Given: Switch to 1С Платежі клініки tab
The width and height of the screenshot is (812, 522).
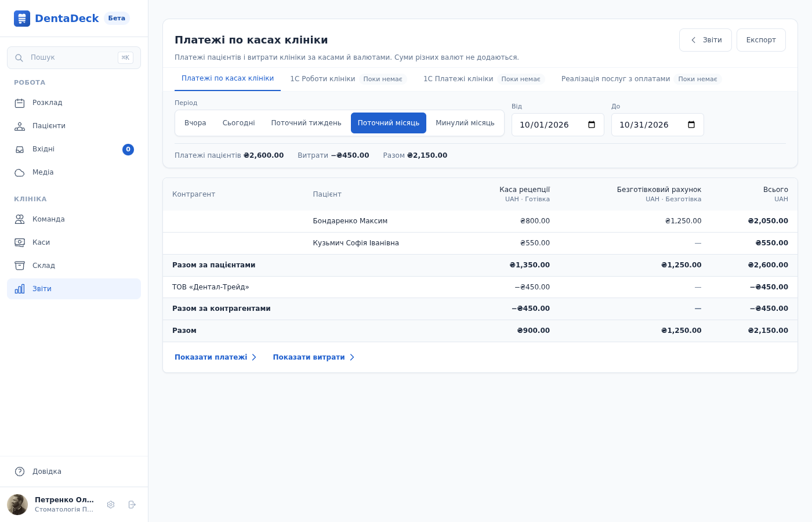Looking at the screenshot, I should pos(484,79).
